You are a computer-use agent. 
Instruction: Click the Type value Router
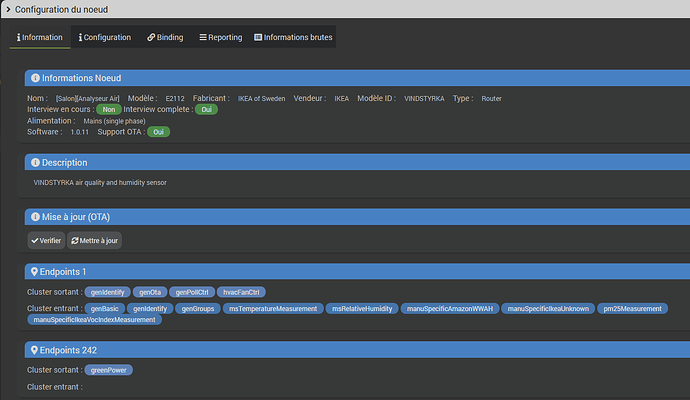point(492,99)
